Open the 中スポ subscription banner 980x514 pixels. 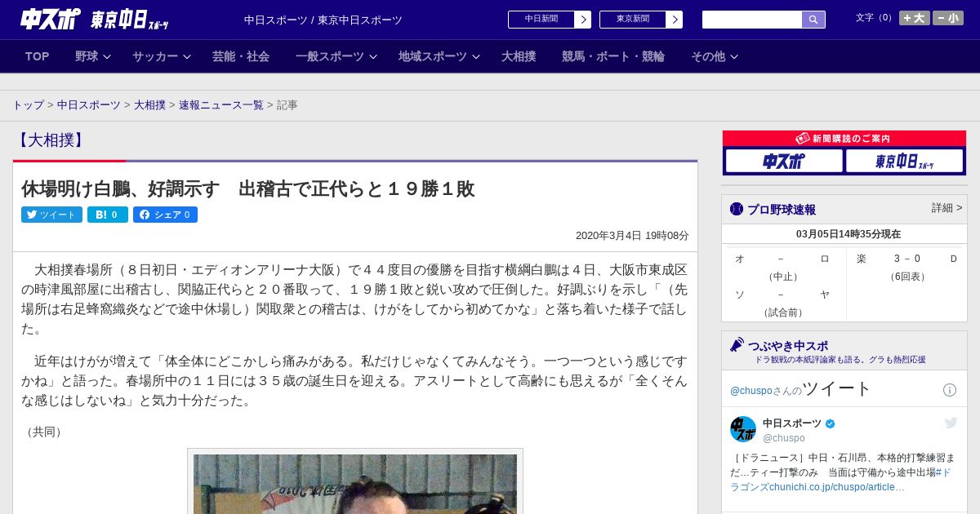click(x=784, y=162)
